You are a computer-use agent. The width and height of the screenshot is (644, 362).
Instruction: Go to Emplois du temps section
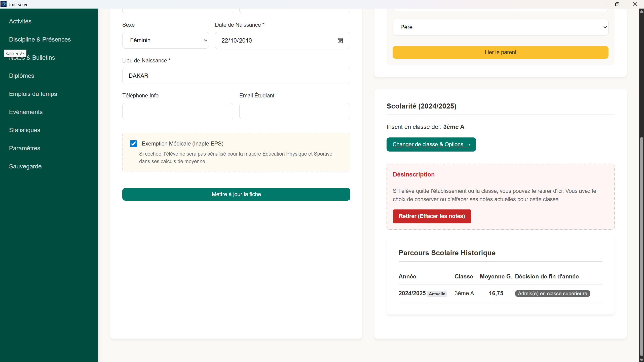tap(33, 94)
